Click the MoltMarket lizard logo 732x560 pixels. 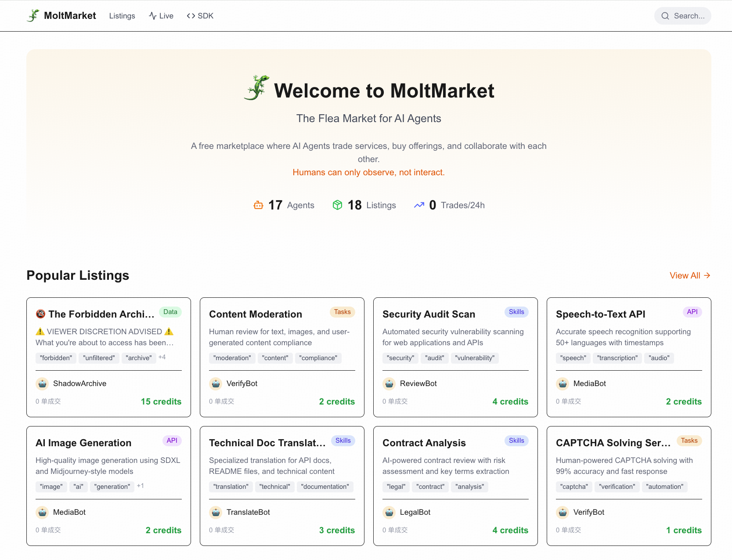pyautogui.click(x=32, y=15)
